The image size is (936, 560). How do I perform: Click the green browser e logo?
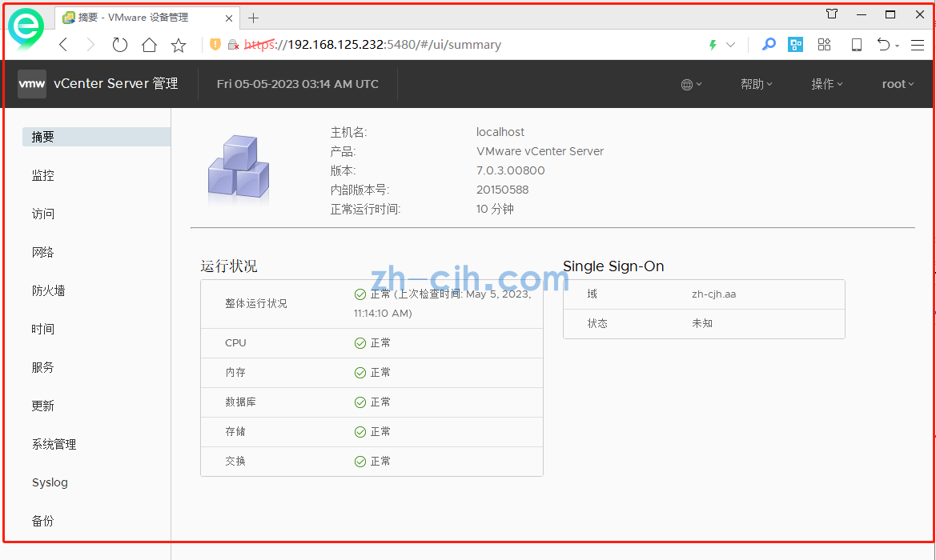[x=26, y=28]
